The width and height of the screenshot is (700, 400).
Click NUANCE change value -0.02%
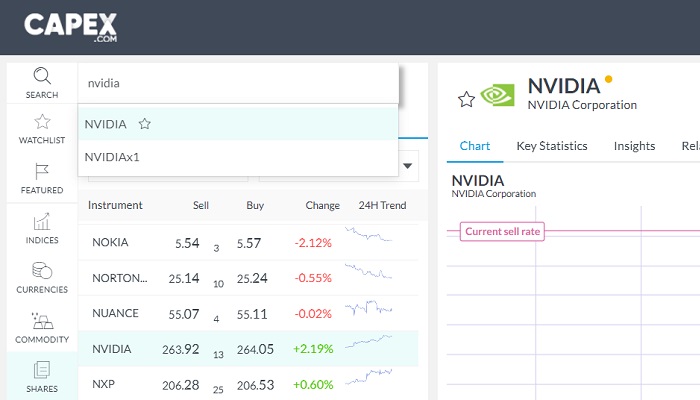(x=313, y=314)
